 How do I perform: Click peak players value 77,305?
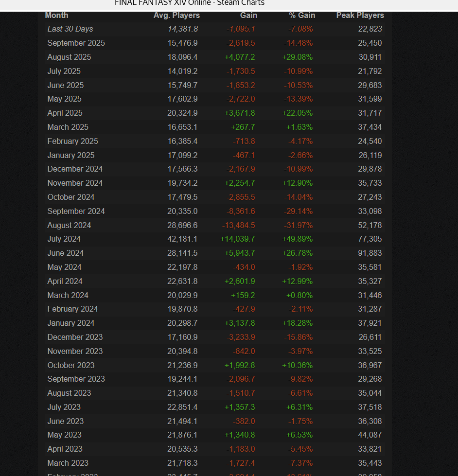click(x=370, y=239)
